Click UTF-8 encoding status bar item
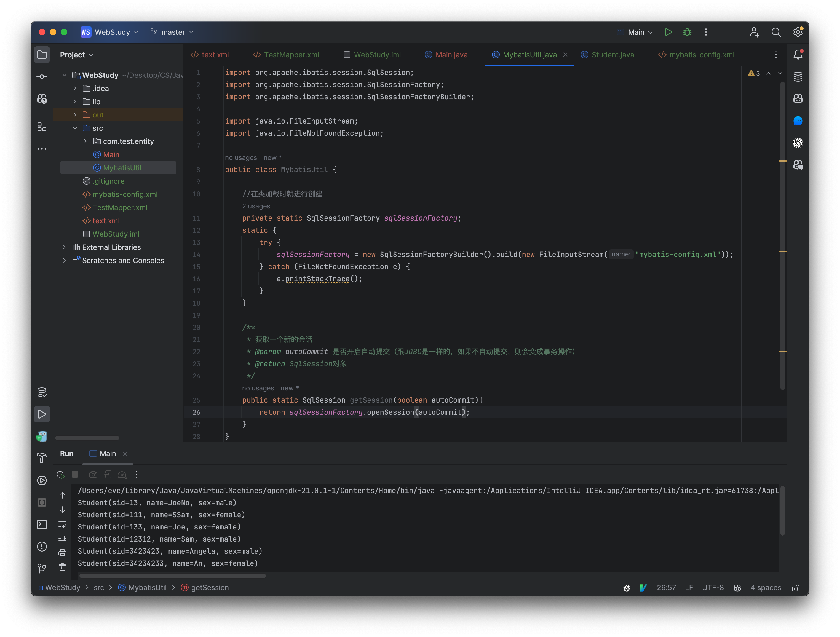This screenshot has height=637, width=840. tap(713, 587)
